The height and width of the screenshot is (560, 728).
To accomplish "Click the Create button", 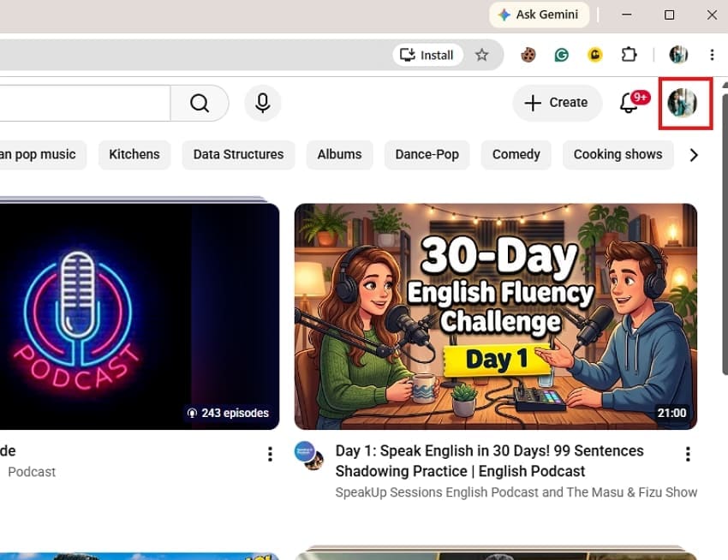I will pyautogui.click(x=558, y=103).
